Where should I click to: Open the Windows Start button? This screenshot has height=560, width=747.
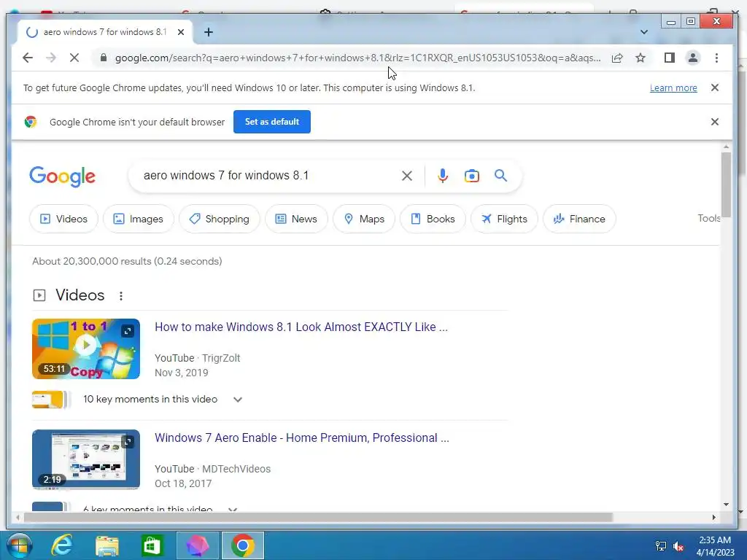pyautogui.click(x=19, y=545)
